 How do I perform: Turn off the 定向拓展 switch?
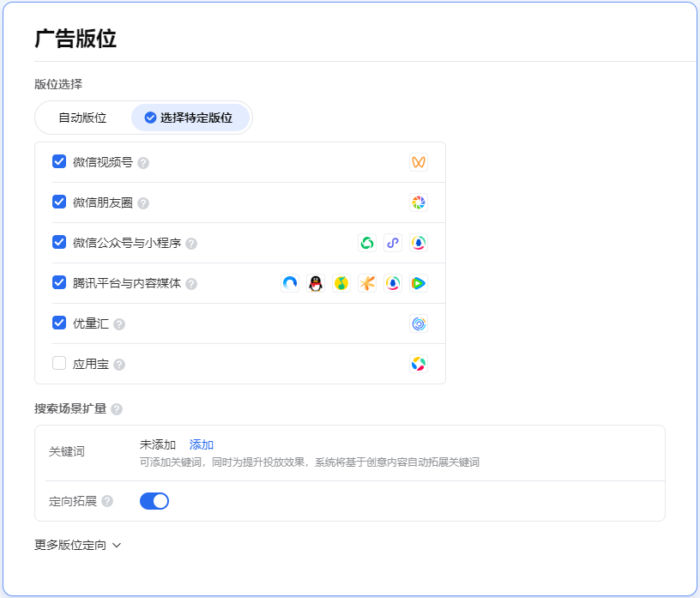coord(154,501)
